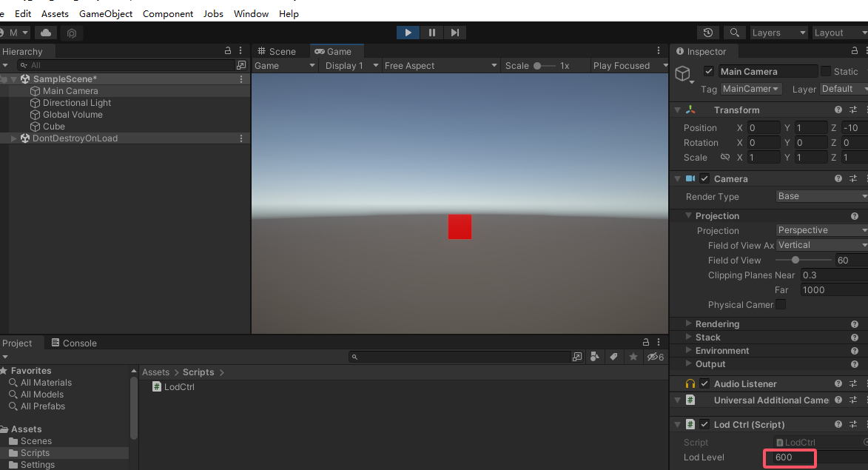Expand the Rendering section
Image resolution: width=868 pixels, height=470 pixels.
(x=689, y=324)
